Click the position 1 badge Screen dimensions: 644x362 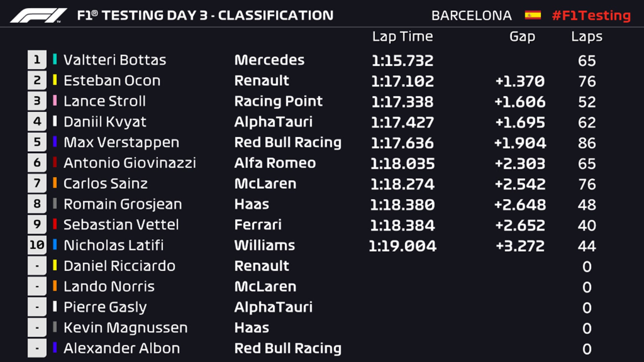pyautogui.click(x=37, y=60)
